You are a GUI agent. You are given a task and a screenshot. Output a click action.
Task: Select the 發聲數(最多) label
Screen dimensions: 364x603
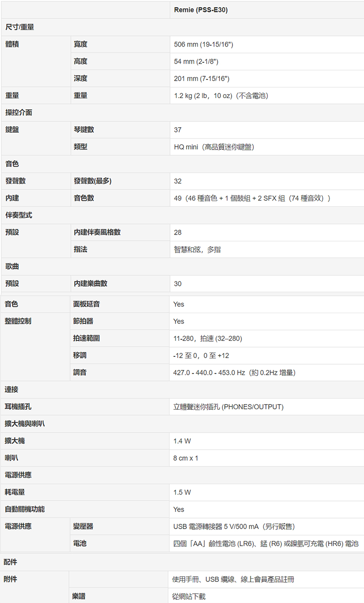pyautogui.click(x=93, y=181)
